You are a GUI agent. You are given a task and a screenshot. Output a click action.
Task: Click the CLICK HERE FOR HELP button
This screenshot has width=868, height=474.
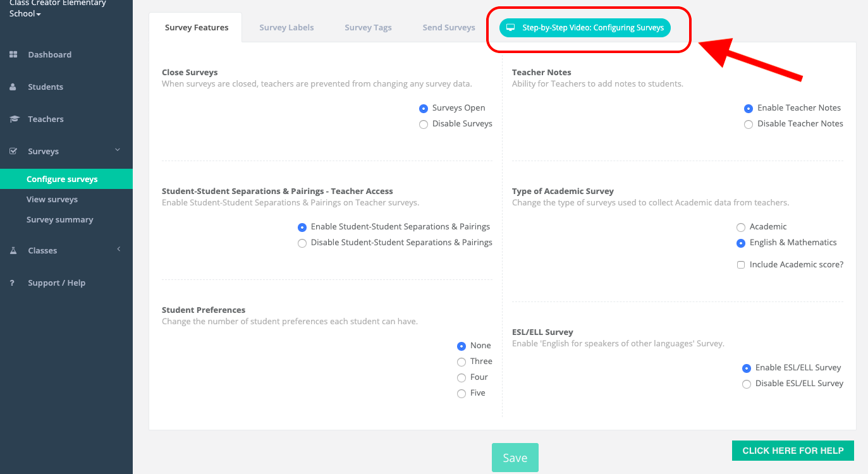[x=793, y=451]
